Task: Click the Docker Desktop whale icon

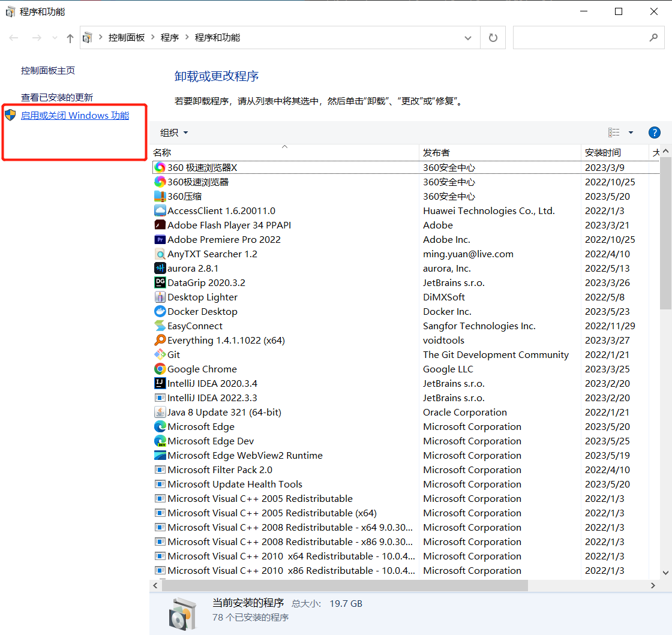Action: coord(160,311)
